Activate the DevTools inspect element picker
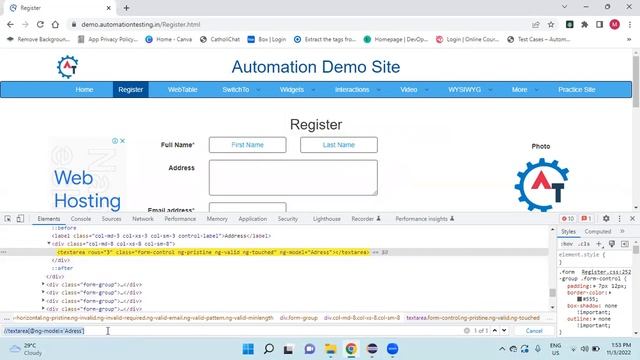 pyautogui.click(x=8, y=219)
